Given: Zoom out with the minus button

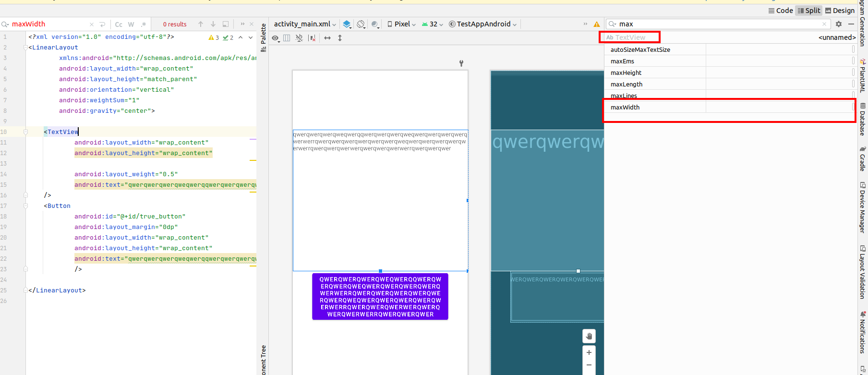Looking at the screenshot, I should point(589,365).
